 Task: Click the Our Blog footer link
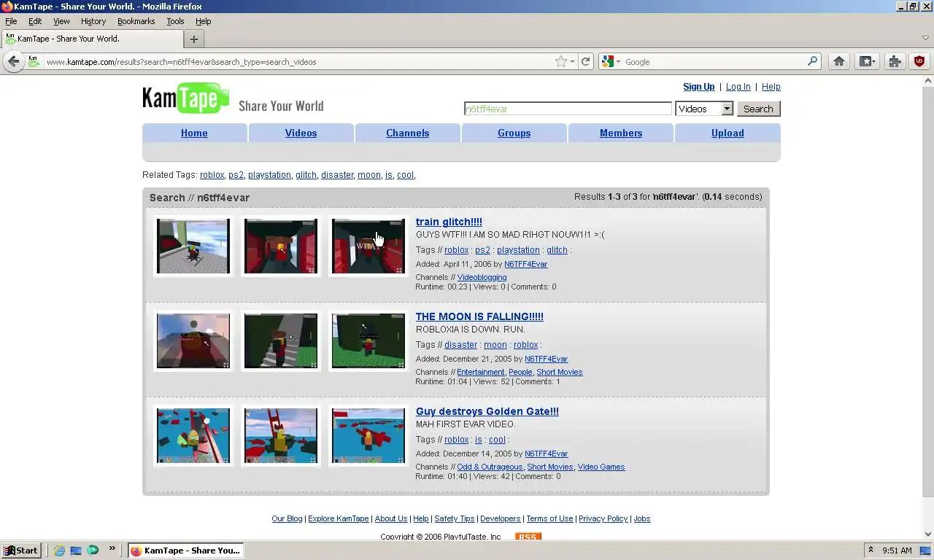[x=287, y=518]
